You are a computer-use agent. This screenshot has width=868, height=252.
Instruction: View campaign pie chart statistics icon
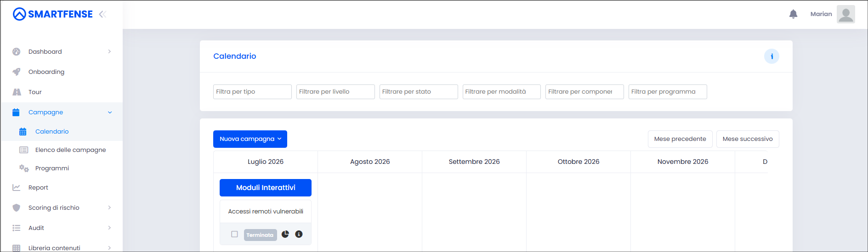click(x=285, y=234)
